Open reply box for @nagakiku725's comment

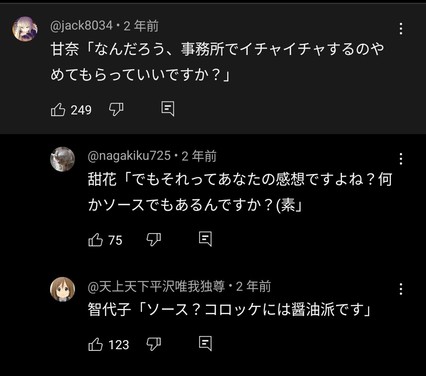205,239
